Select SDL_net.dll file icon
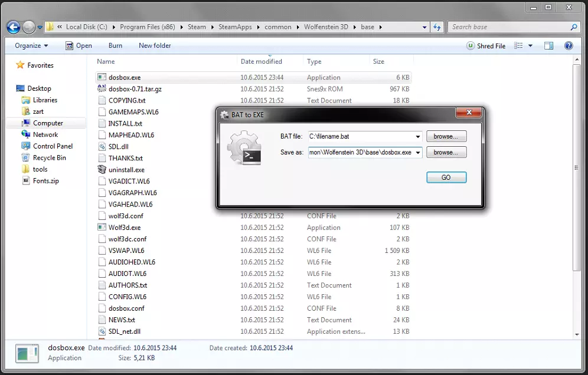This screenshot has height=375, width=588. [x=102, y=331]
